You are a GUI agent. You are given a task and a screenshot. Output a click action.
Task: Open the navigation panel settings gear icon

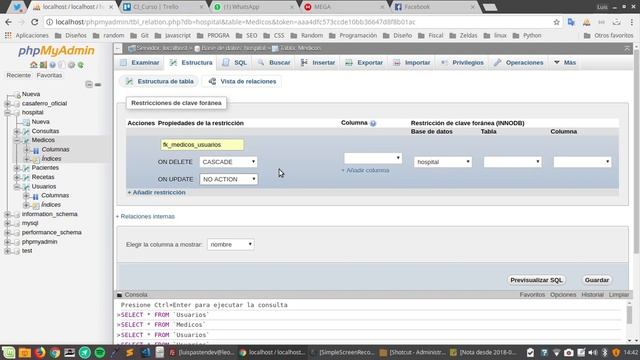(x=71, y=65)
